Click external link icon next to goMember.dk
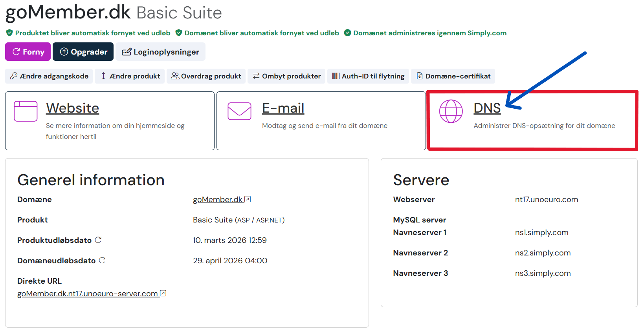The height and width of the screenshot is (330, 644). [248, 199]
